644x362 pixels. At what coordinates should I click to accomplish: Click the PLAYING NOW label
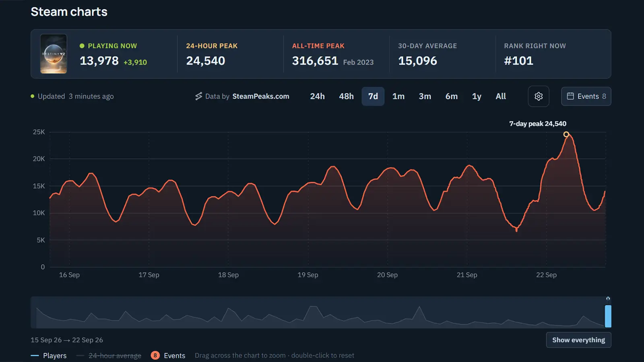tap(112, 46)
